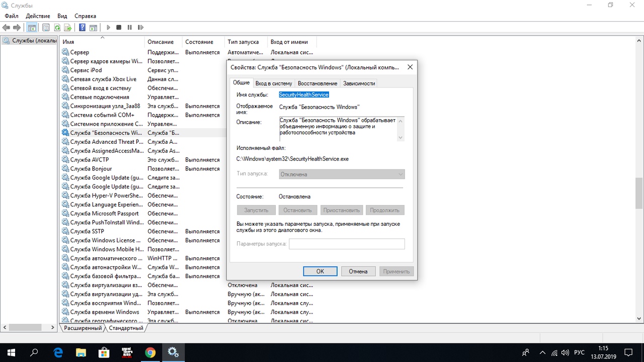
Task: Sort by the Состояние column header
Action: (x=203, y=42)
